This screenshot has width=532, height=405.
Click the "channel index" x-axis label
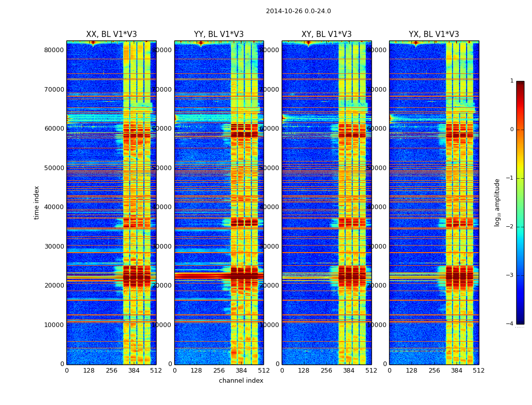pyautogui.click(x=241, y=381)
